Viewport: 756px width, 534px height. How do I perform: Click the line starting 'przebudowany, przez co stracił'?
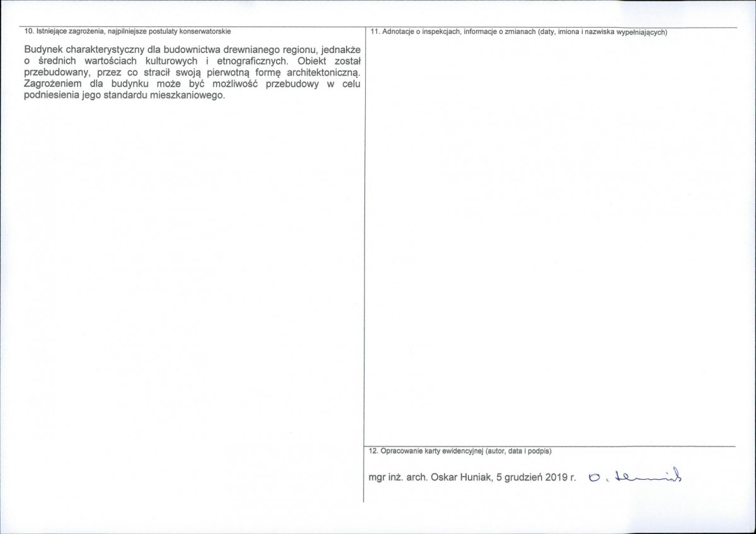[x=192, y=73]
